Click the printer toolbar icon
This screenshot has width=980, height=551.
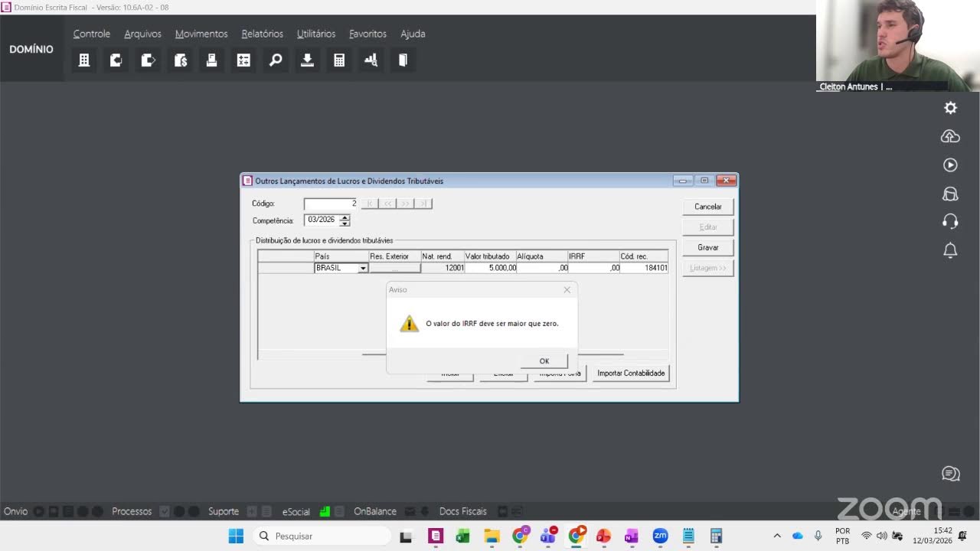[x=212, y=60]
